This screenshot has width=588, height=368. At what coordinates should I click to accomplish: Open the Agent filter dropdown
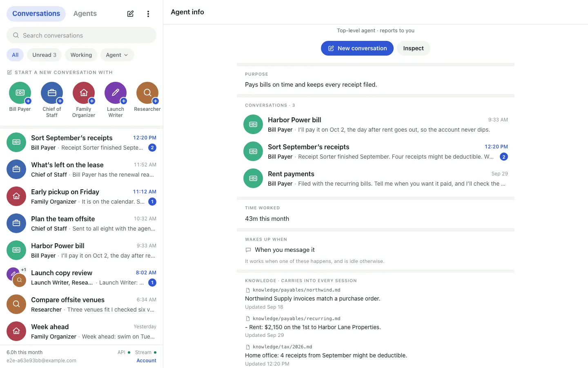117,55
